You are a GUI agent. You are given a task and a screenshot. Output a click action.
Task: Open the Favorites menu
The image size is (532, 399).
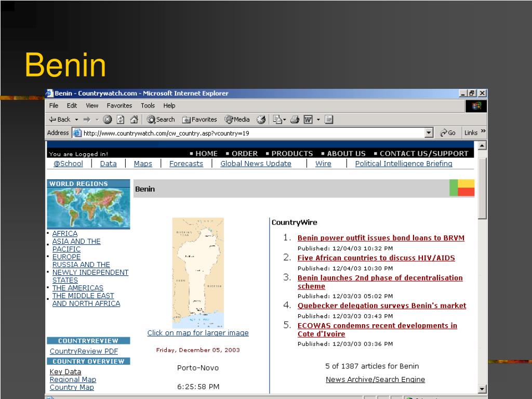119,105
